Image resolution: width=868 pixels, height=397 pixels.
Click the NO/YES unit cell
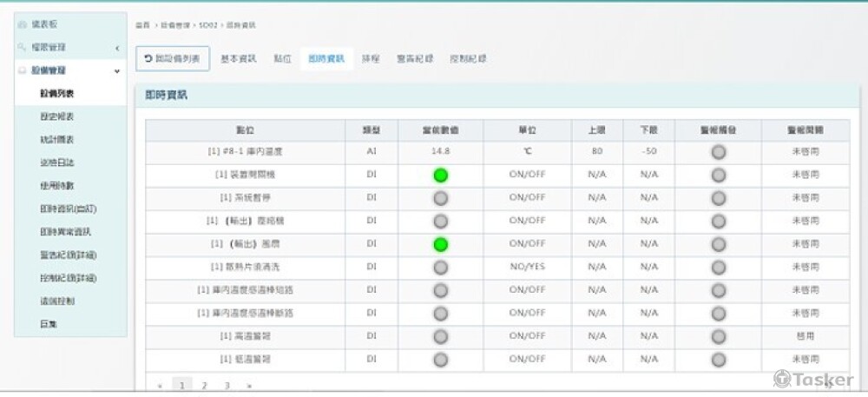pos(528,267)
